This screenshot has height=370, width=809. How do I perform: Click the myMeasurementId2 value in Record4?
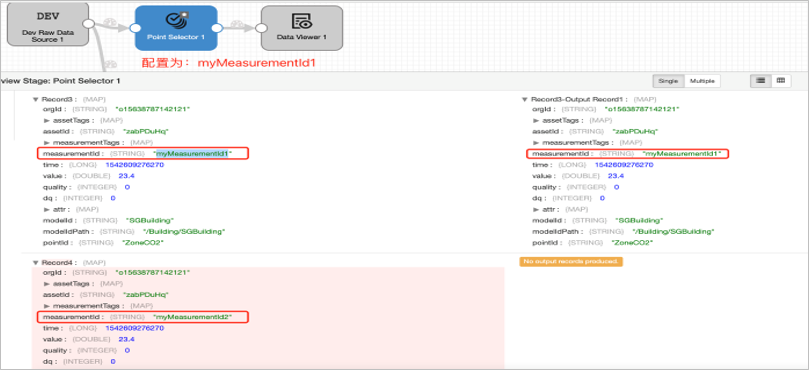(x=192, y=316)
